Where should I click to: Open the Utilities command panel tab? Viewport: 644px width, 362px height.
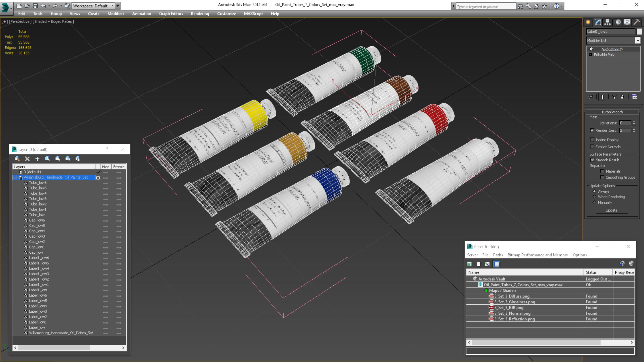tap(637, 22)
